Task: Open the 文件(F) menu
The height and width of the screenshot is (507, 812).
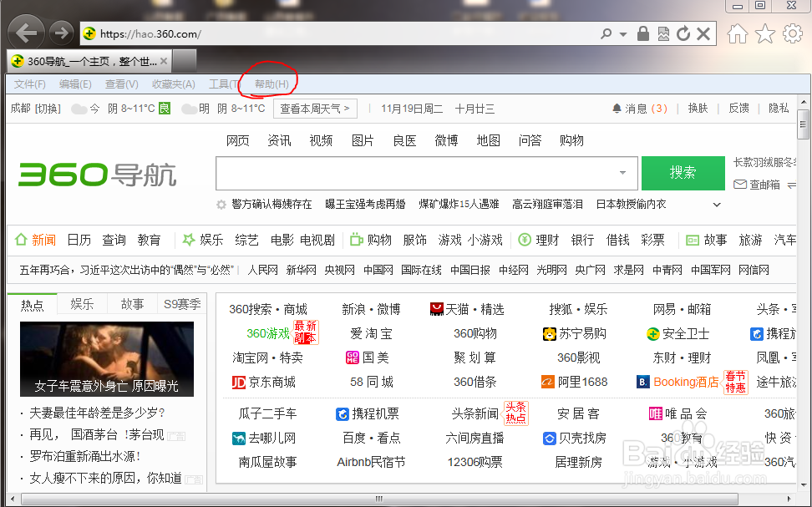Action: tap(29, 84)
